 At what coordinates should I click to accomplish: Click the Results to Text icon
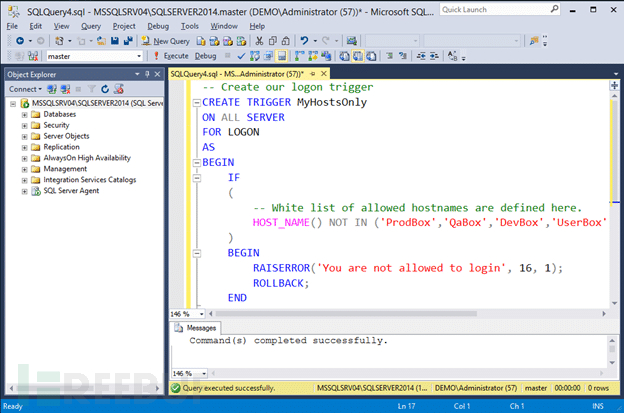[344, 56]
